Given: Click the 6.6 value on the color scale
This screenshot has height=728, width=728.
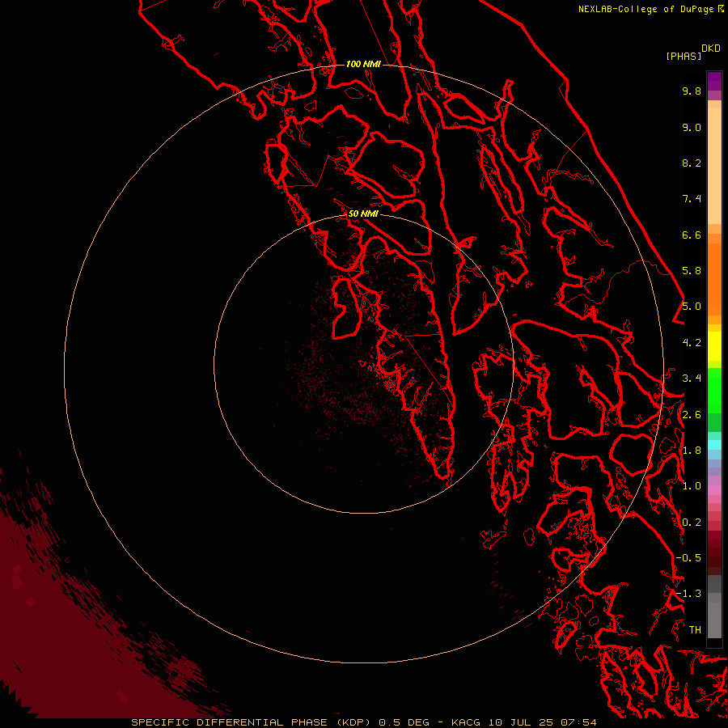Looking at the screenshot, I should point(692,235).
